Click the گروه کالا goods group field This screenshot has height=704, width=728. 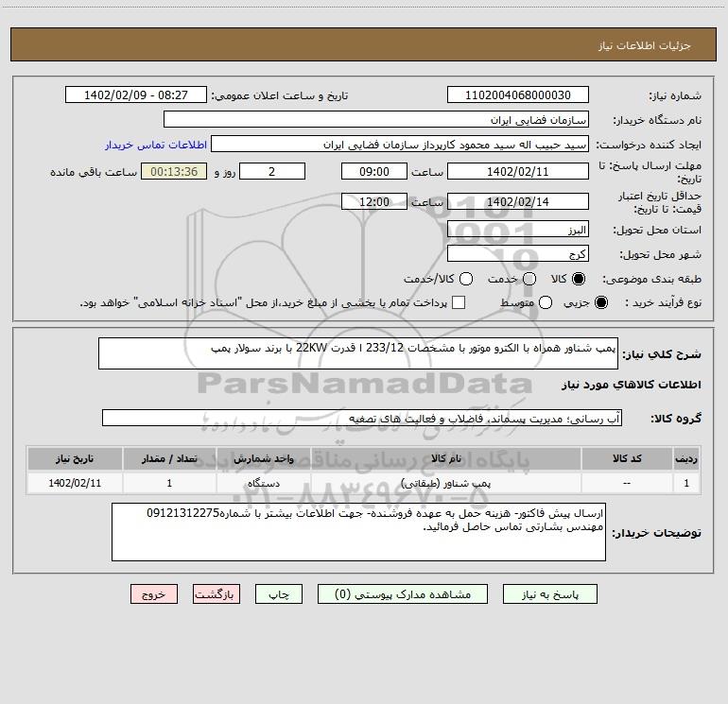pos(362,418)
